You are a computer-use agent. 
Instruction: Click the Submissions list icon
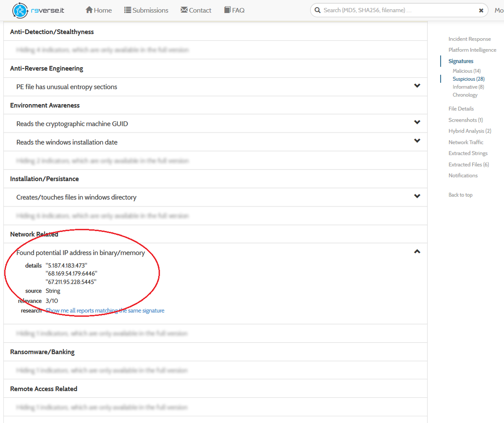(128, 10)
